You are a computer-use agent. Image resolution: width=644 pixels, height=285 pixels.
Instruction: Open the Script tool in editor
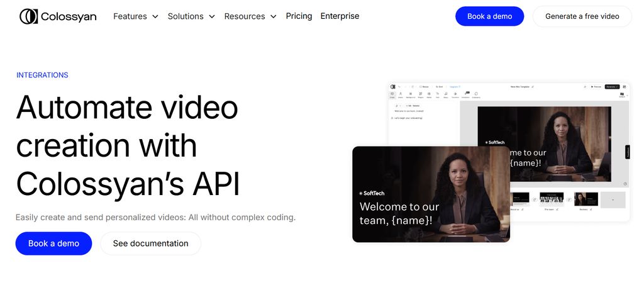(392, 95)
